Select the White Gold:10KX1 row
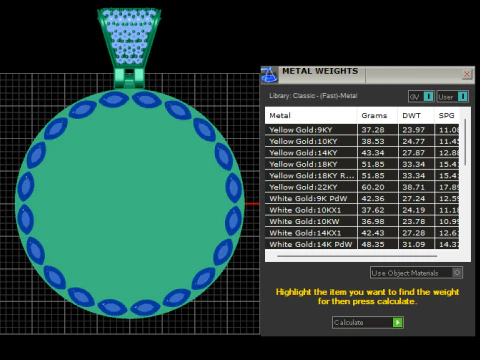The height and width of the screenshot is (360, 480). click(362, 210)
